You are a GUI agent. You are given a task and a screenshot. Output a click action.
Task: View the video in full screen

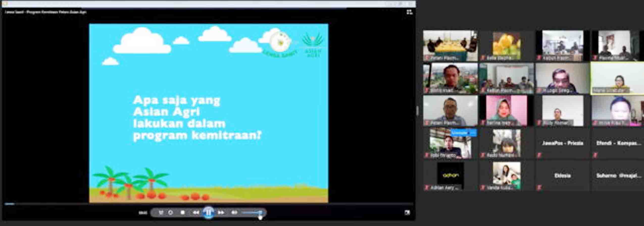[x=407, y=213]
